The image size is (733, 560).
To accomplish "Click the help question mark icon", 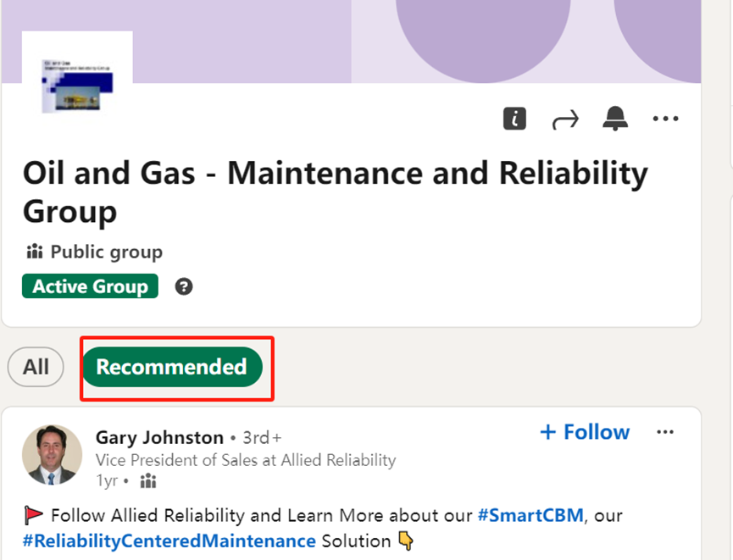I will 184,286.
